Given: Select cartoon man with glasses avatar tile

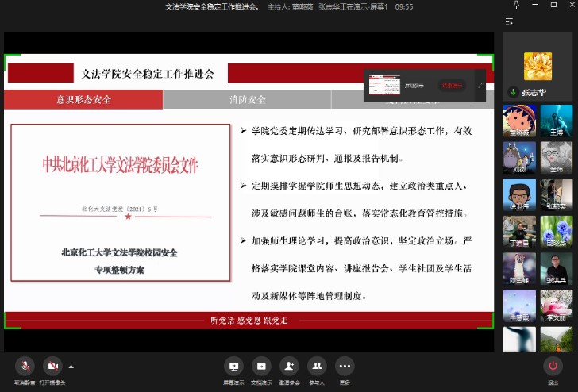Looking at the screenshot, I should pos(519,194).
